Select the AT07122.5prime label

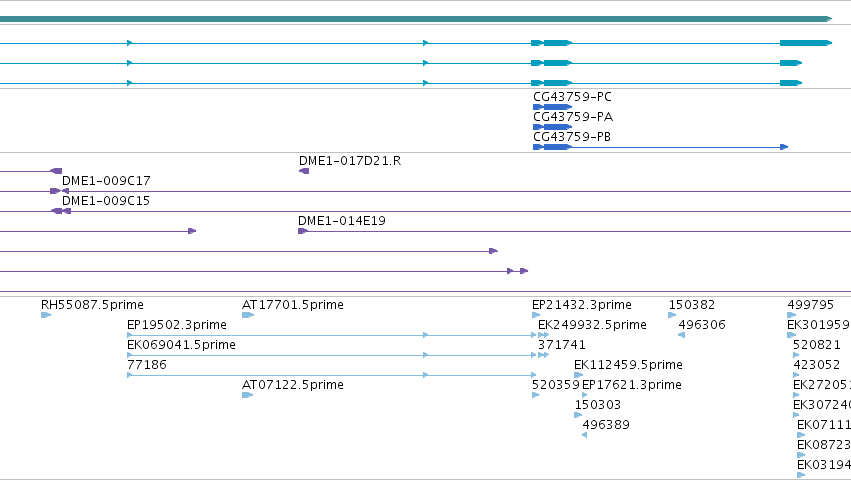point(293,385)
